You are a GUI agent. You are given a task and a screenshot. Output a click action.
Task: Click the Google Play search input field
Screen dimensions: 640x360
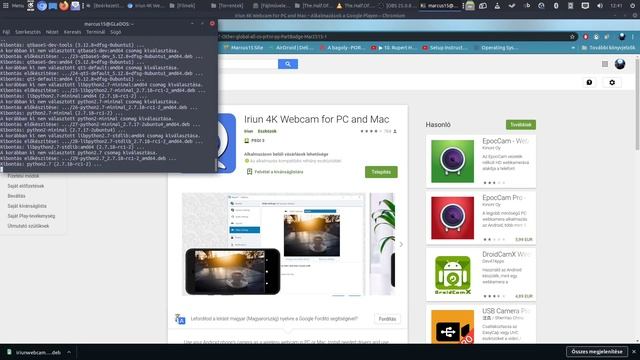click(248, 64)
